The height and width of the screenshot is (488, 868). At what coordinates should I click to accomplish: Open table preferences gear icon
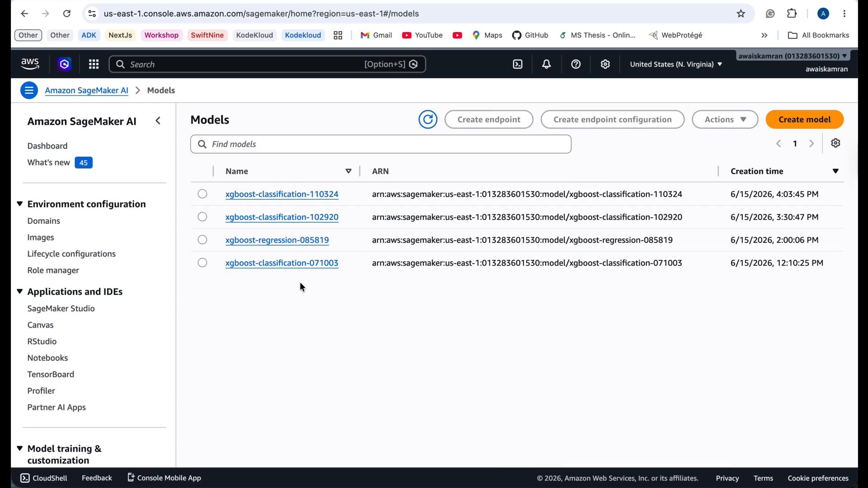click(x=835, y=143)
